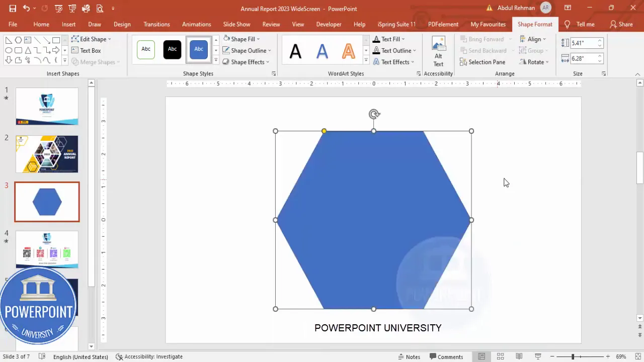Viewport: 644px width, 362px height.
Task: Apply the white Abc outline shape style
Action: point(146,49)
